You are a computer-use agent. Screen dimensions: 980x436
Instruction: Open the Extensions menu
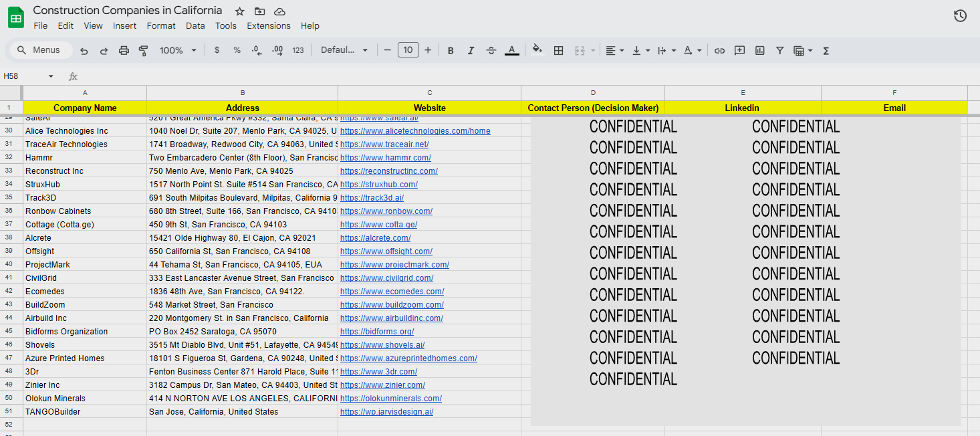coord(269,25)
